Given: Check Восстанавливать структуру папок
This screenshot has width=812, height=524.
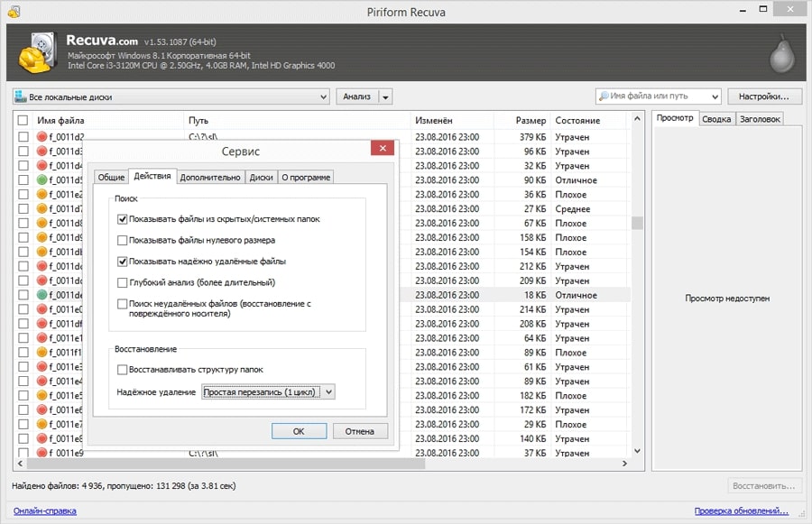Looking at the screenshot, I should coord(123,370).
